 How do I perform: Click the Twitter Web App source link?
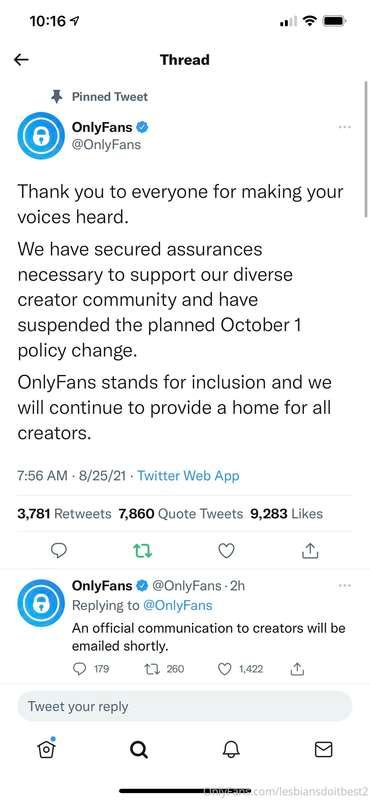(x=188, y=476)
